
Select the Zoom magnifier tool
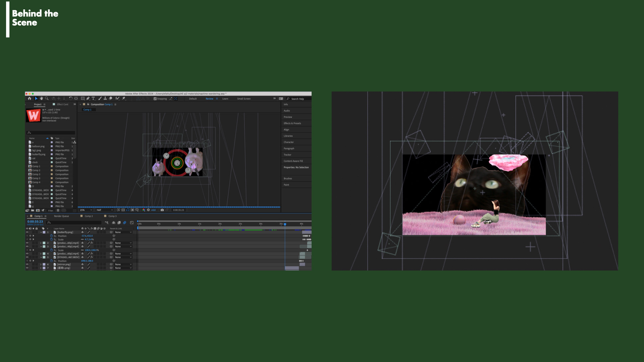point(47,99)
